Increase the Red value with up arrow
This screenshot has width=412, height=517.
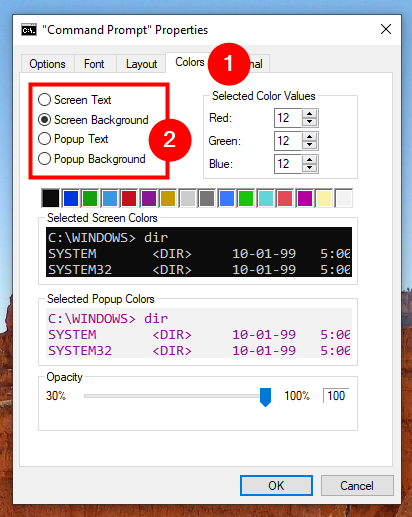310,113
